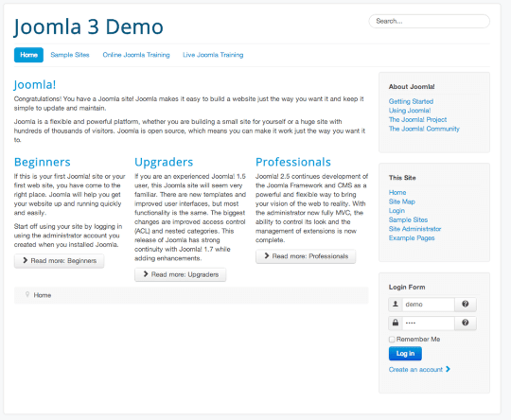Follow the Create an account link
Screen dimensions: 511x420
pos(415,370)
